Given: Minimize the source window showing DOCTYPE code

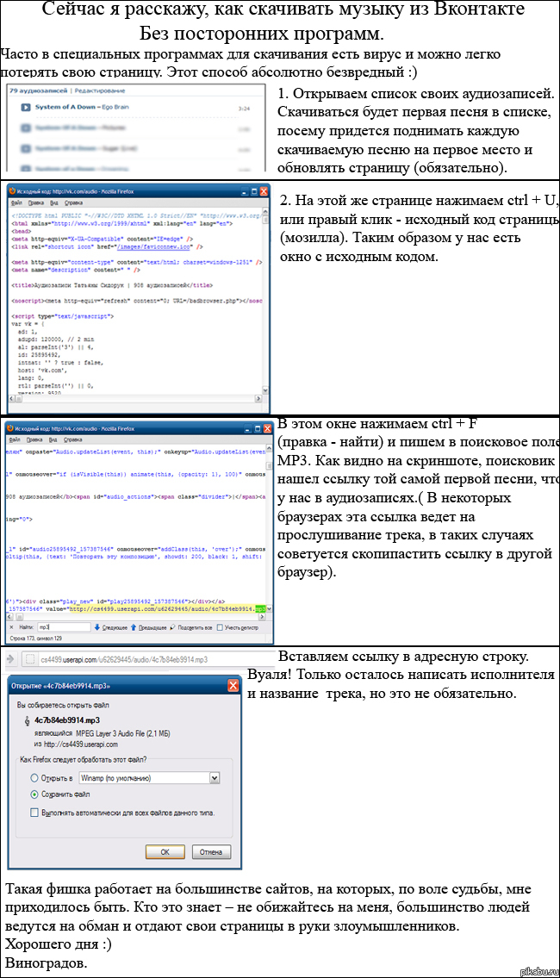Looking at the screenshot, I should tap(245, 191).
